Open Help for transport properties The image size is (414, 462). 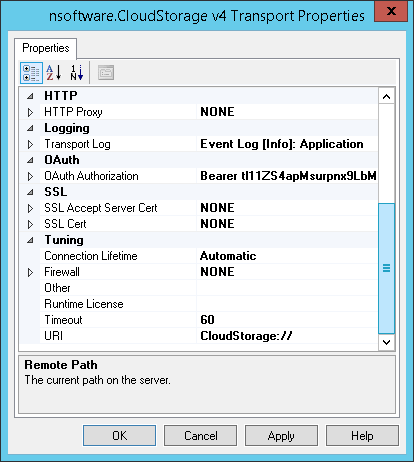click(362, 435)
